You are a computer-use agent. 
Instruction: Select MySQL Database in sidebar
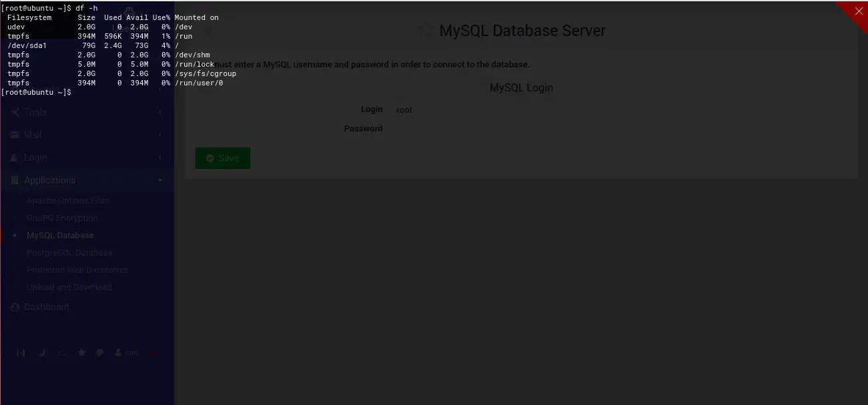60,236
